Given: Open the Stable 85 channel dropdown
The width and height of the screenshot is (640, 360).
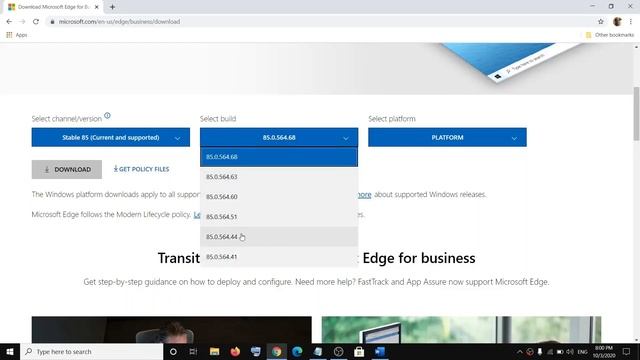Looking at the screenshot, I should point(111,138).
